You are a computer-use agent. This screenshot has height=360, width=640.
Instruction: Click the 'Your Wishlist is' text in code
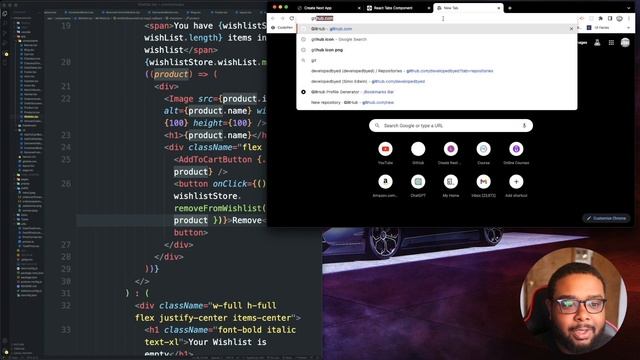pos(227,342)
